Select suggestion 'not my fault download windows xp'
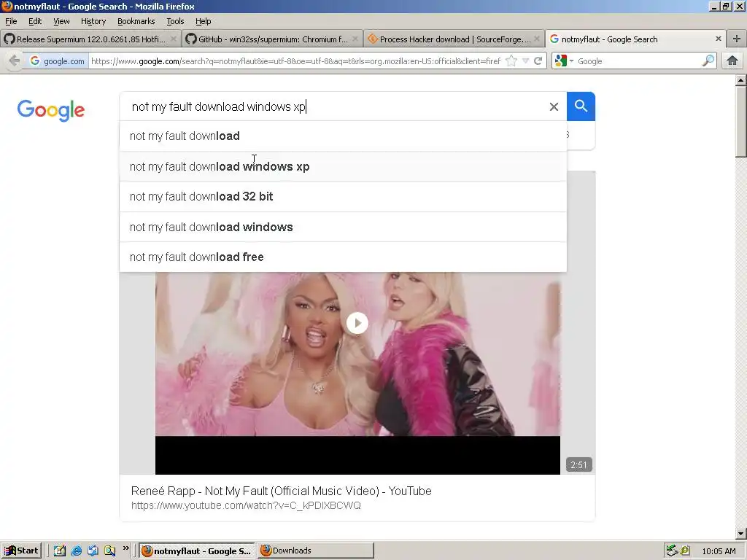Screen dimensions: 747x560 [343, 167]
